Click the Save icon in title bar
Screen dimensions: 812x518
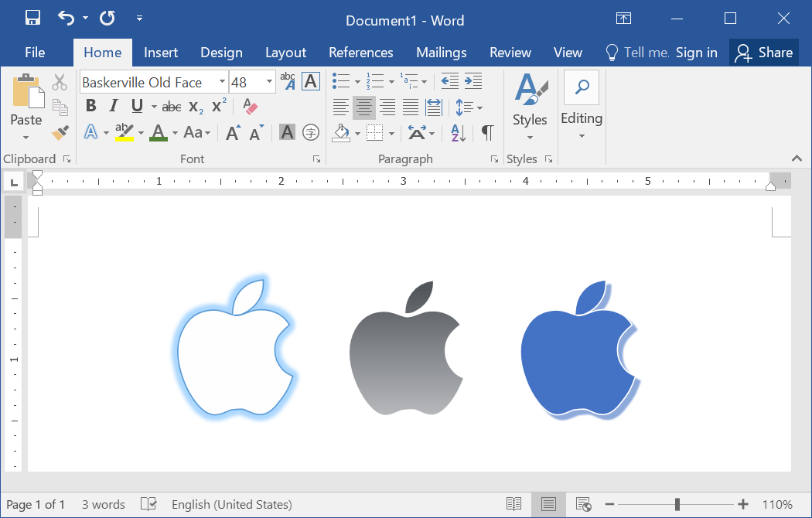pyautogui.click(x=32, y=18)
